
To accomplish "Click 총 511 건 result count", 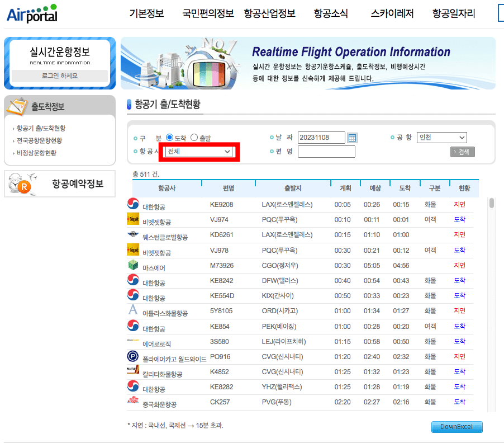I will 146,175.
